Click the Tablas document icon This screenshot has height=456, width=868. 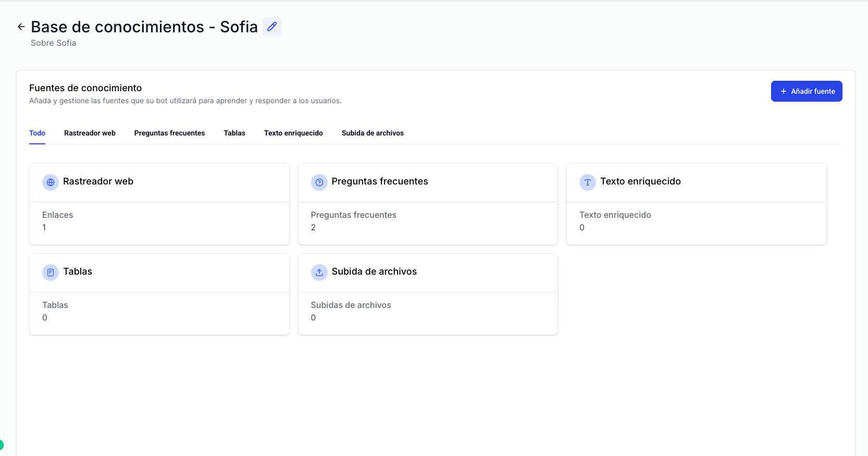(x=51, y=273)
